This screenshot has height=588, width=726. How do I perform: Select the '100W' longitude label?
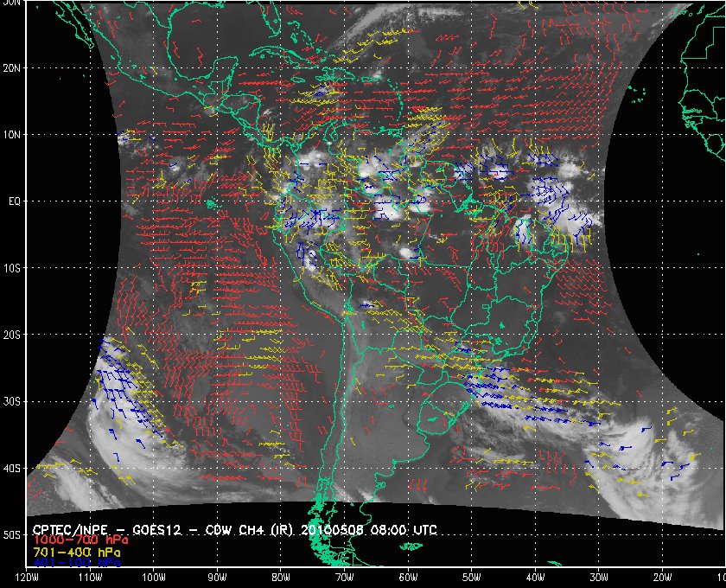pyautogui.click(x=153, y=578)
